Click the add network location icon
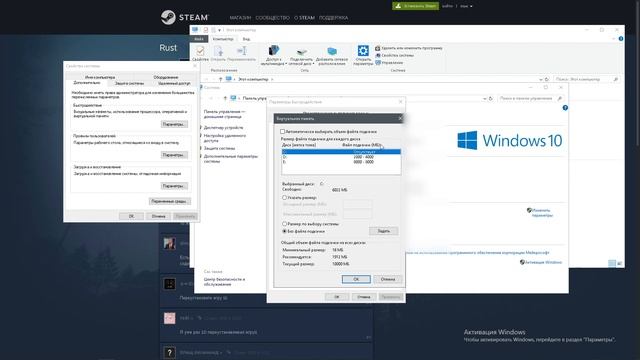 click(x=332, y=51)
